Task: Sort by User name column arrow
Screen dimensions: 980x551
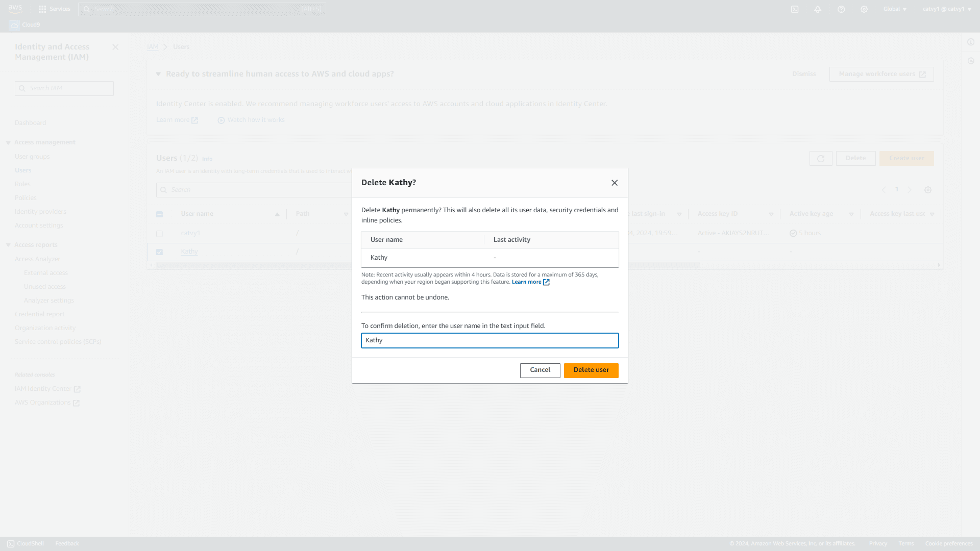Action: 277,214
